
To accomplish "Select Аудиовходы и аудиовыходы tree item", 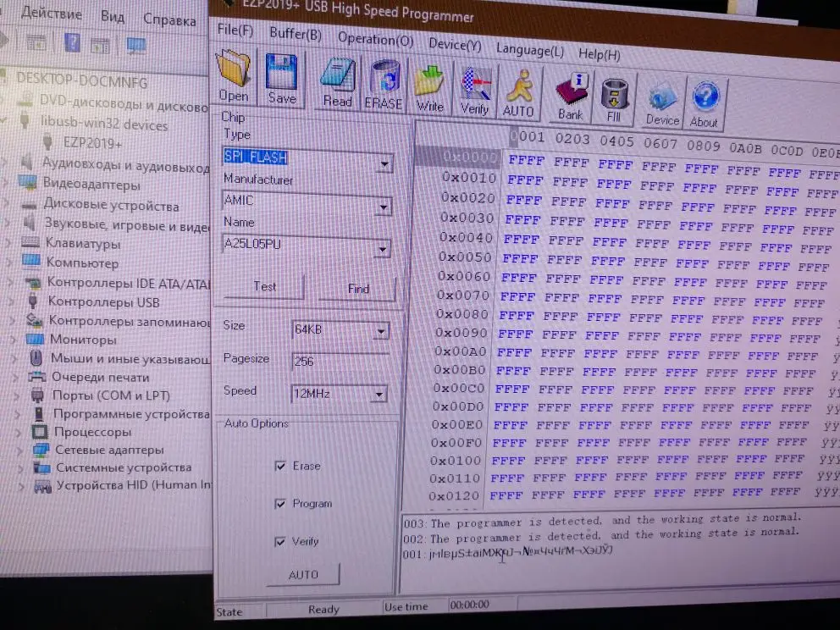I will click(x=125, y=164).
